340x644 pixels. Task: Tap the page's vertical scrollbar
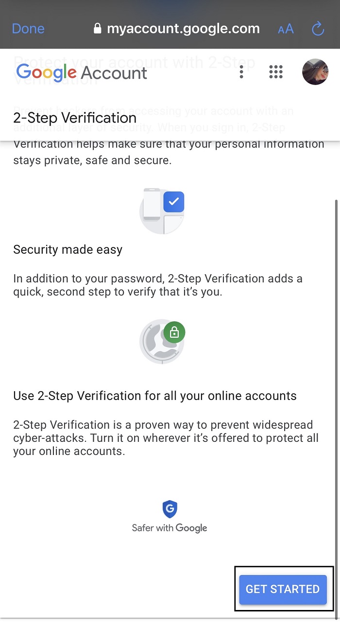click(336, 408)
